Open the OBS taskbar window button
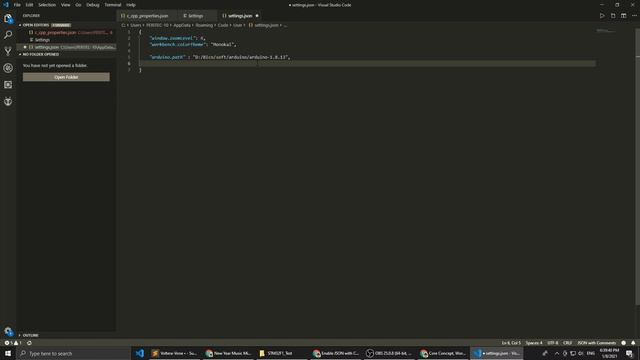This screenshot has width=640, height=360. (x=389, y=353)
